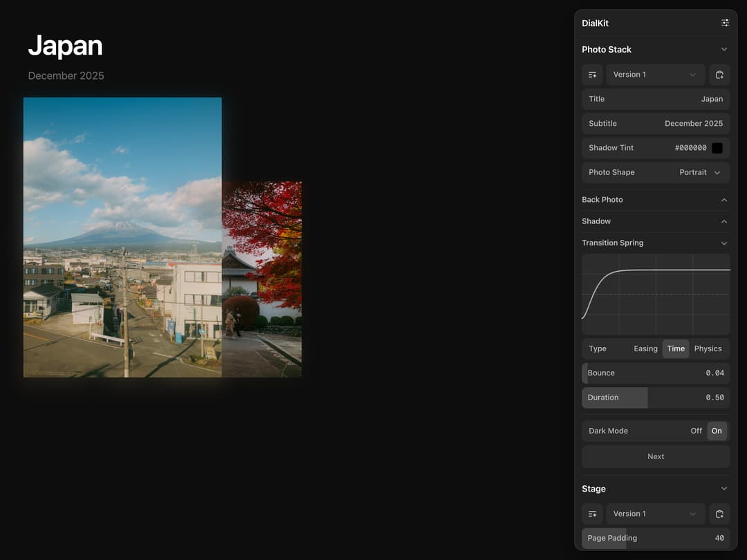The image size is (747, 560).
Task: Add a new Stage version preset
Action: 592,514
